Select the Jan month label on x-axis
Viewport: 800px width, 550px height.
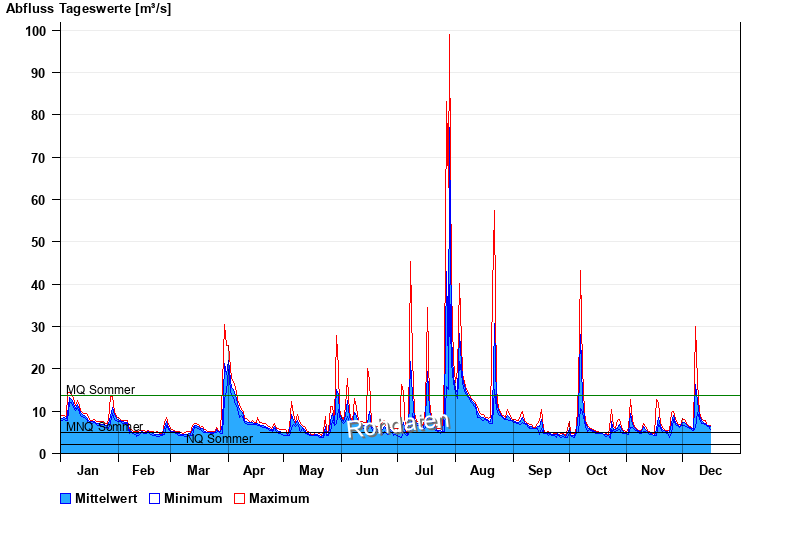[x=88, y=471]
